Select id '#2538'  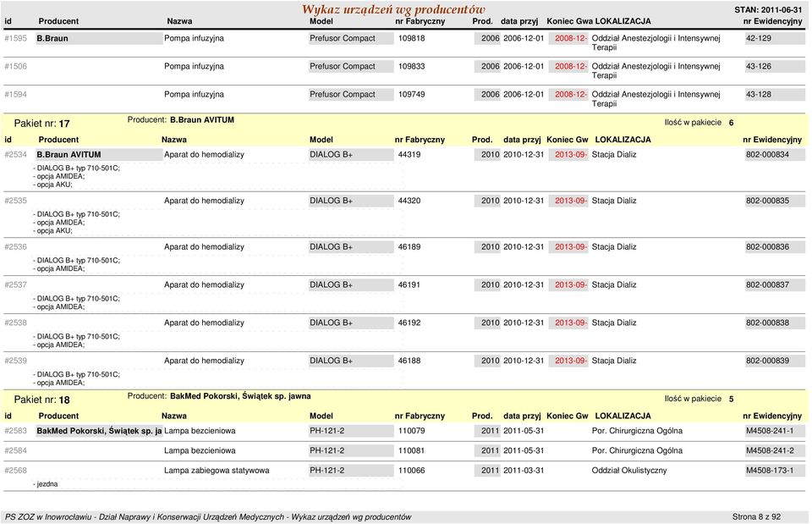pyautogui.click(x=15, y=323)
